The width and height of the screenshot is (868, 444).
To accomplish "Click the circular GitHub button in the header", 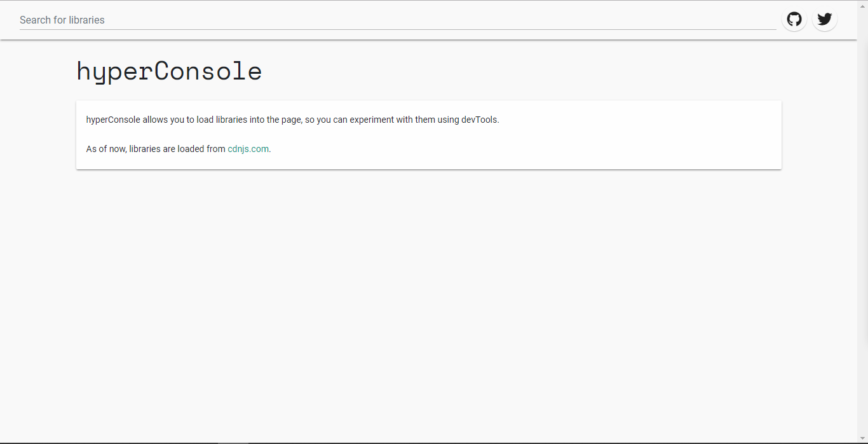I will coord(794,19).
